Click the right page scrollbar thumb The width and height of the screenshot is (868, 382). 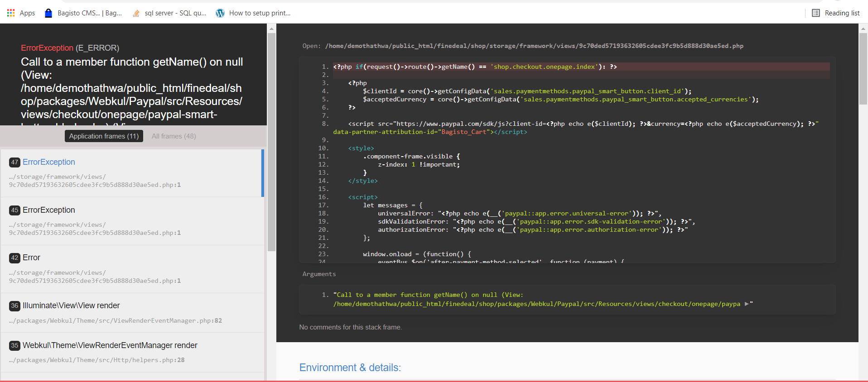tap(863, 69)
